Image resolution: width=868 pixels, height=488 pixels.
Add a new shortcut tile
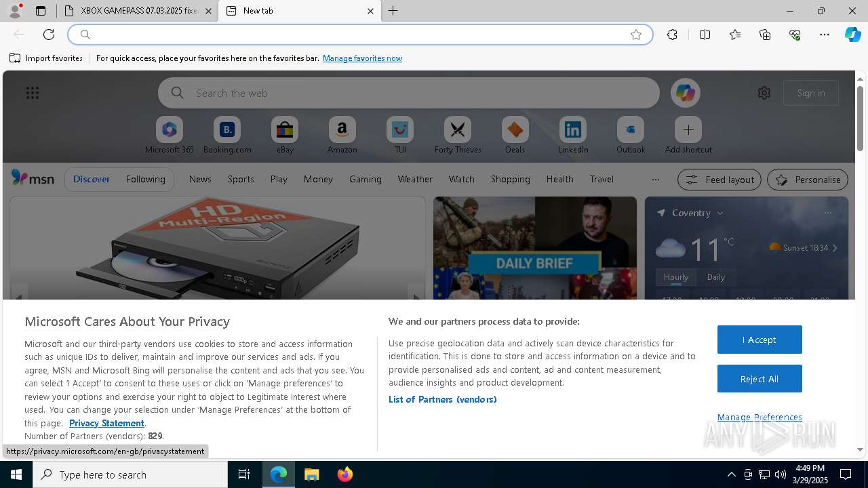(688, 136)
